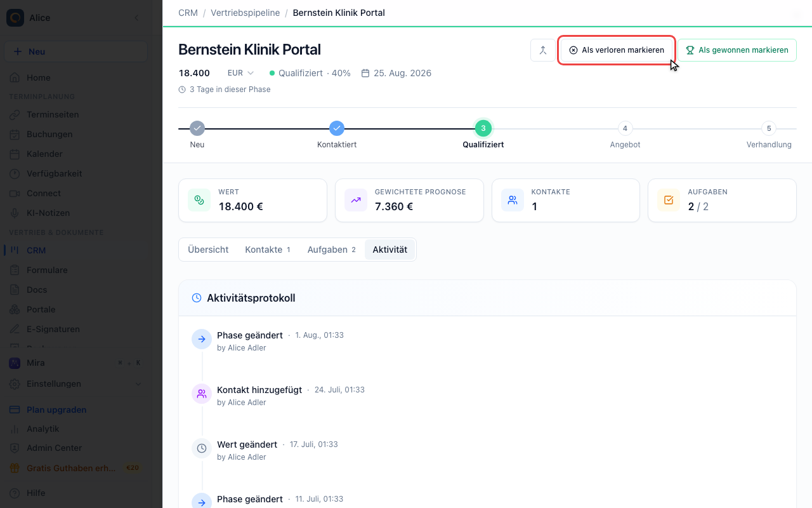Click the deal value 18.400
Image resolution: width=812 pixels, height=508 pixels.
pyautogui.click(x=194, y=73)
